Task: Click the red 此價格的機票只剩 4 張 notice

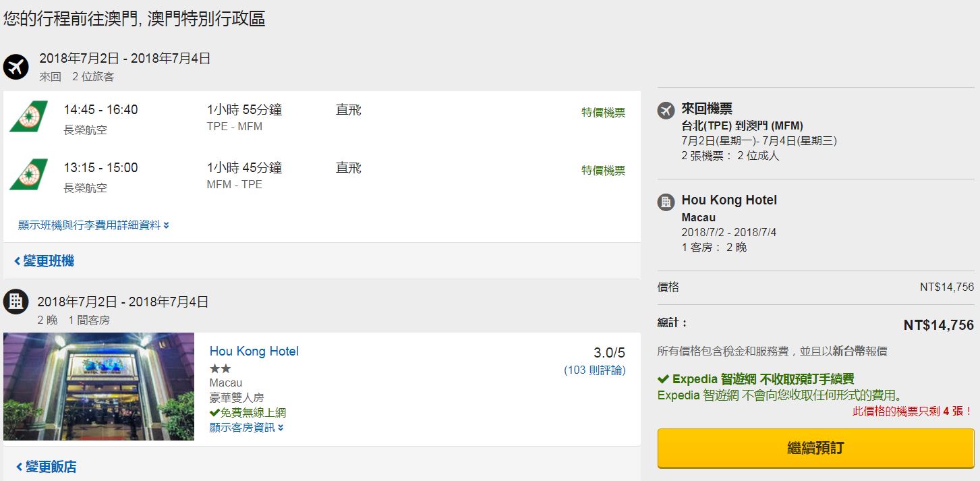Action: 913,411
